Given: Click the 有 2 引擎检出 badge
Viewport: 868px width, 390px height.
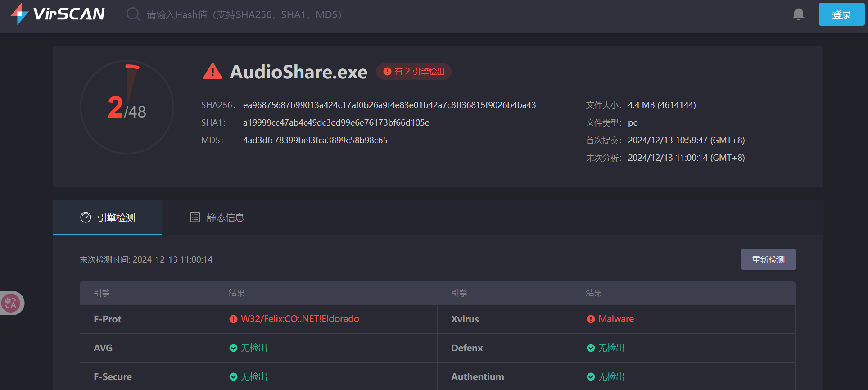Looking at the screenshot, I should (x=414, y=72).
